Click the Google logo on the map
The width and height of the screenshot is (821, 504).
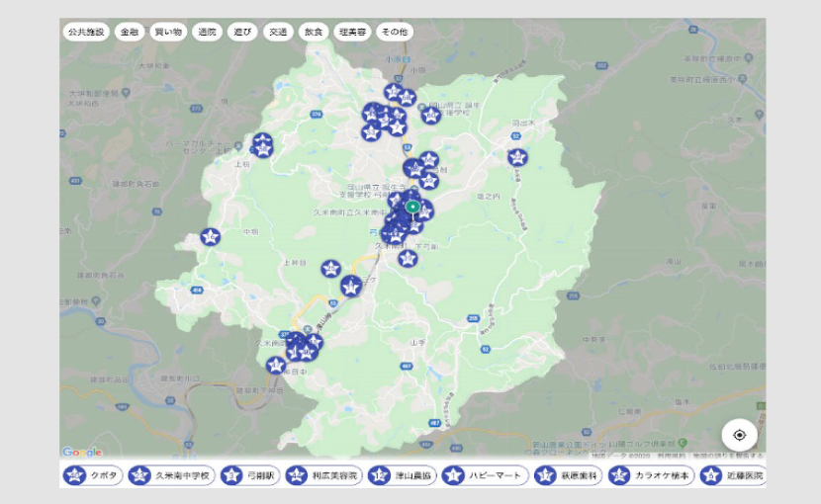(81, 452)
